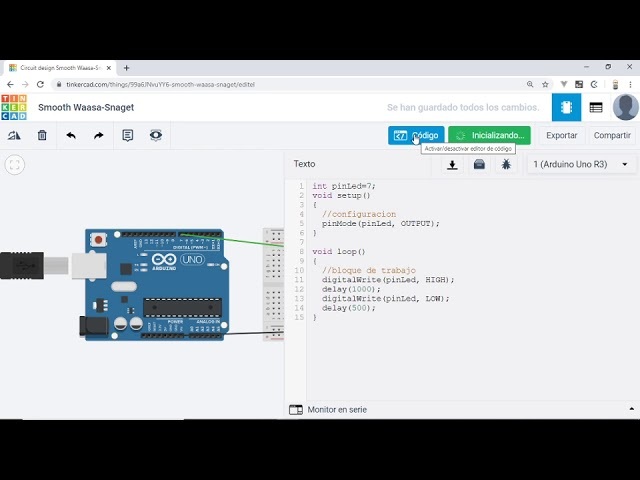Rotate the selected component
The height and width of the screenshot is (480, 640).
tap(14, 135)
